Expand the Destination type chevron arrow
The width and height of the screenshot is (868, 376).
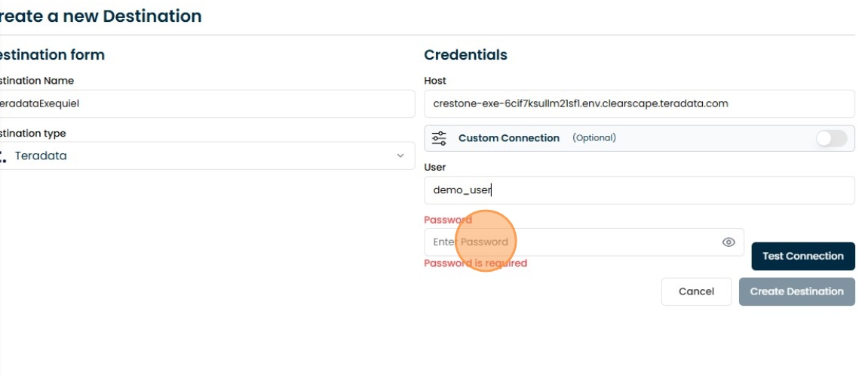(400, 156)
